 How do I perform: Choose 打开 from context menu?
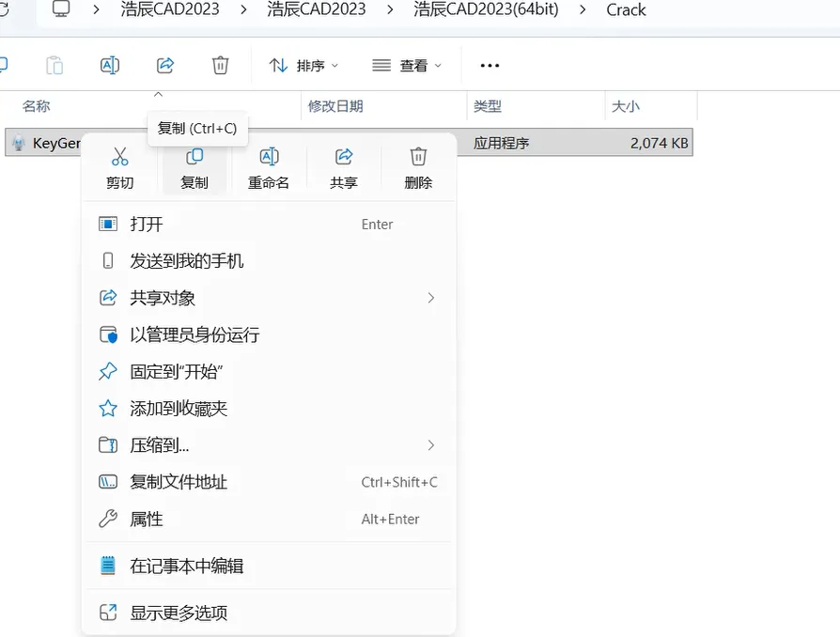click(269, 224)
